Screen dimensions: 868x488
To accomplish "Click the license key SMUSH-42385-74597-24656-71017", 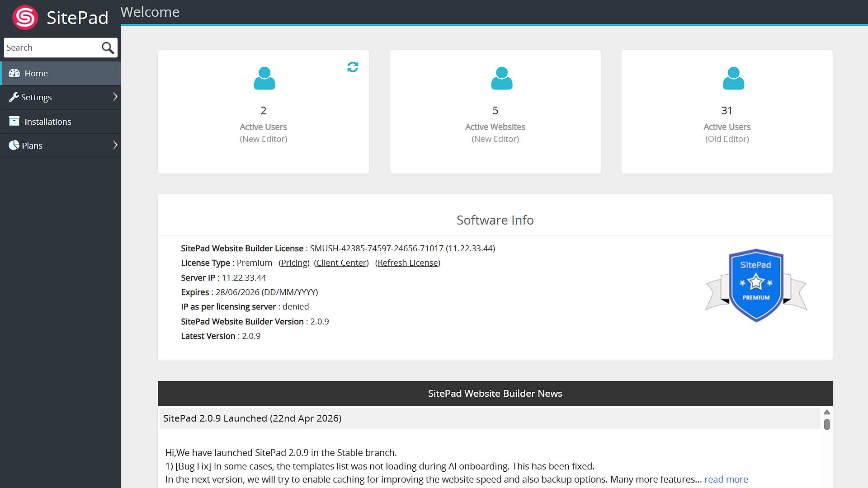I will click(x=377, y=249).
